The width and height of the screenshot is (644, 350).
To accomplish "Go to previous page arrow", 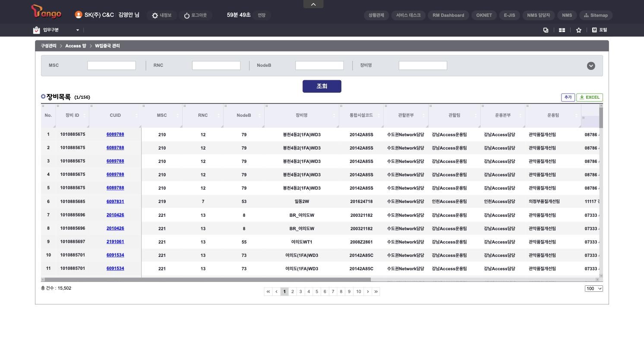I will pos(276,292).
